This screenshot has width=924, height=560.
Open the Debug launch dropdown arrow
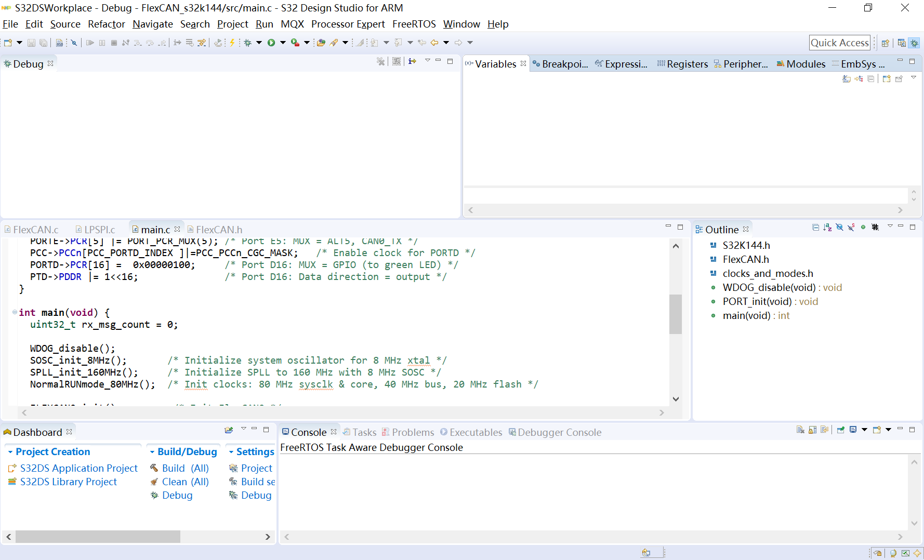click(259, 43)
